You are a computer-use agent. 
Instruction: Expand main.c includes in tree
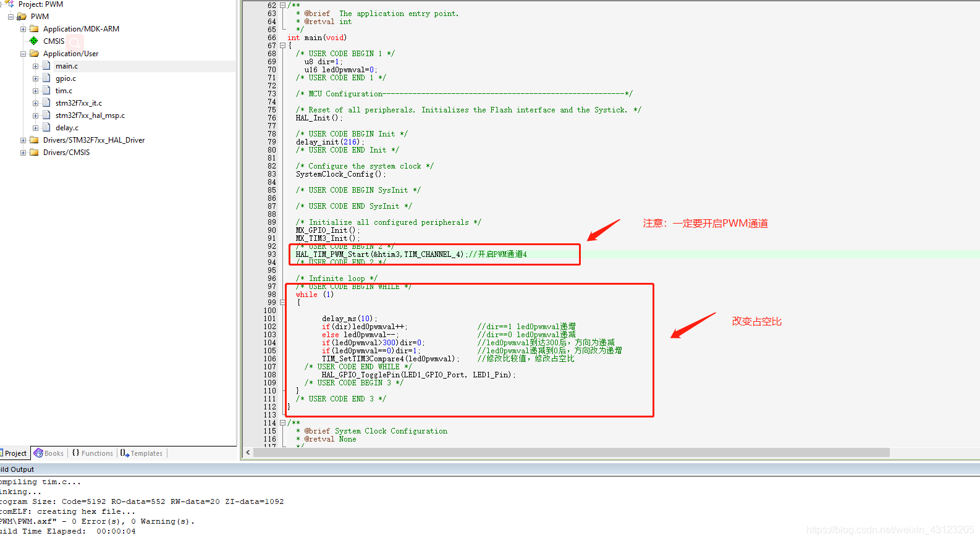[35, 66]
